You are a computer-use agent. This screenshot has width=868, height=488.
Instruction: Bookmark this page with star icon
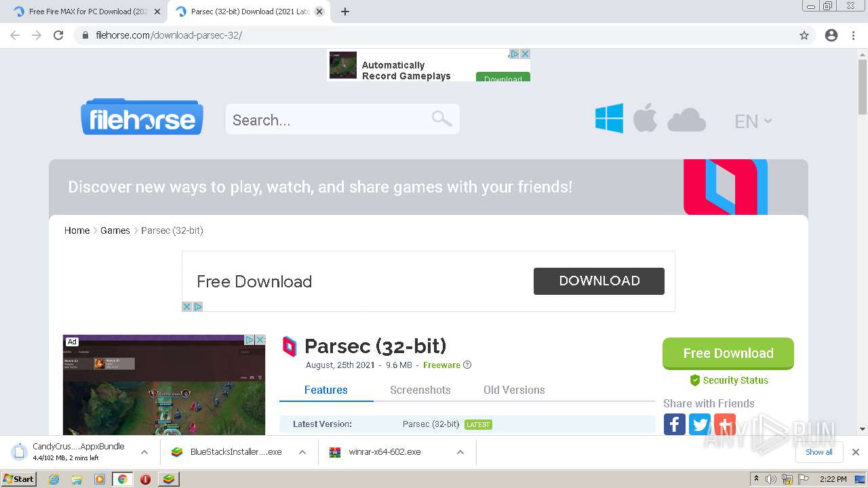point(804,35)
